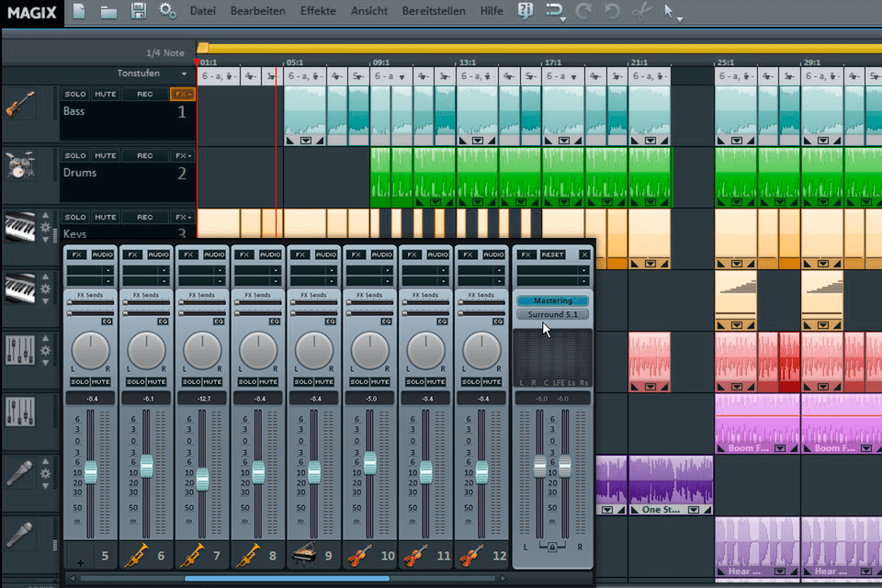Toggle SOLO on mixer channel 5
882x588 pixels.
point(80,381)
